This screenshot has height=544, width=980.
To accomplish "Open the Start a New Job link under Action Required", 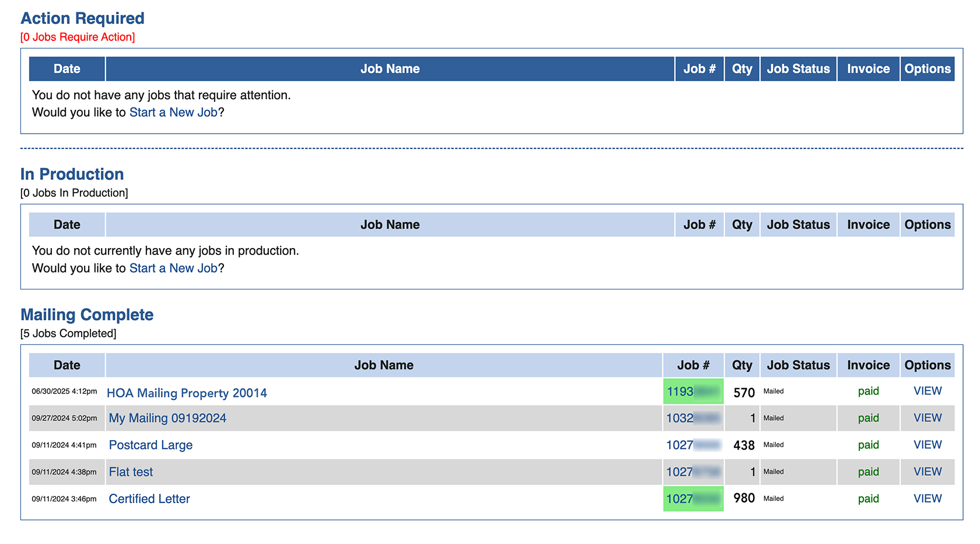I will pos(173,112).
